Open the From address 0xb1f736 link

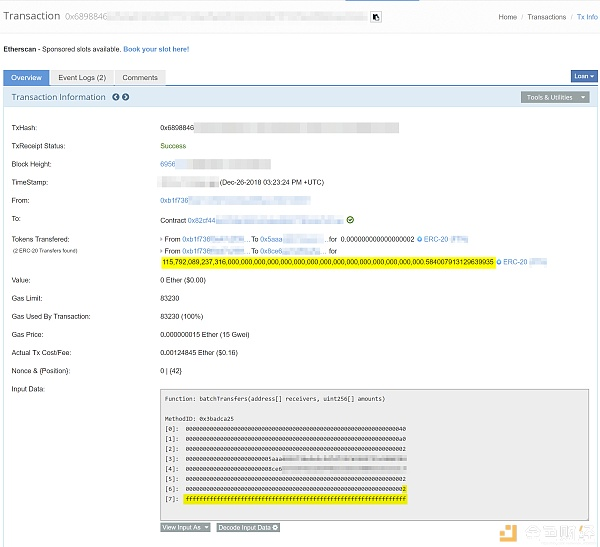174,200
